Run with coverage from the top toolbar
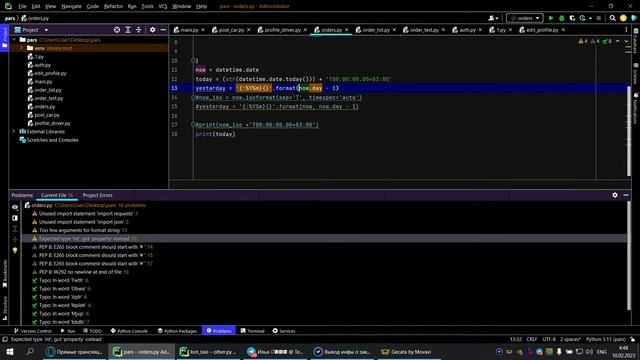The width and height of the screenshot is (640, 360). (x=572, y=18)
